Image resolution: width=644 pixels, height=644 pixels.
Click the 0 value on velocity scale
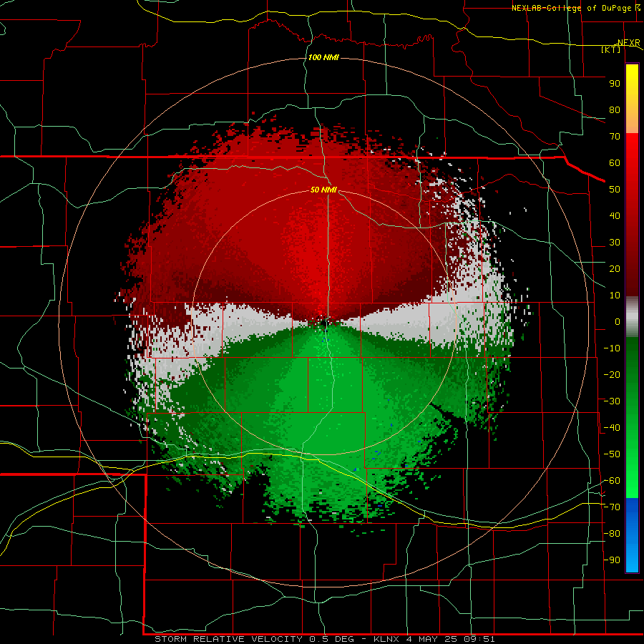(x=618, y=322)
